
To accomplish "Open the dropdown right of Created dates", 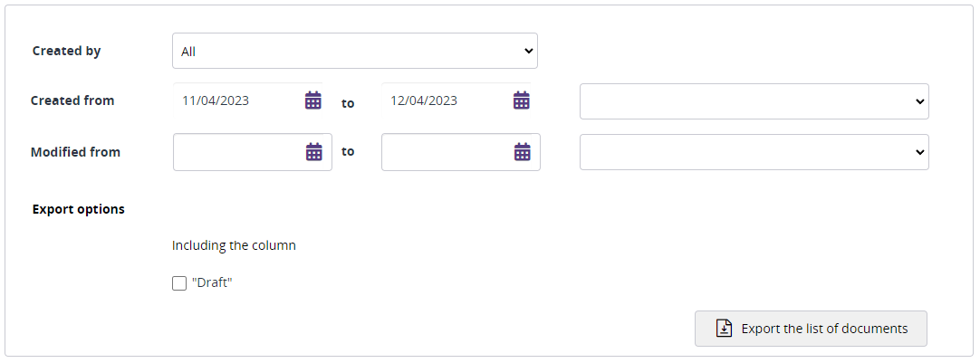I will [x=754, y=101].
